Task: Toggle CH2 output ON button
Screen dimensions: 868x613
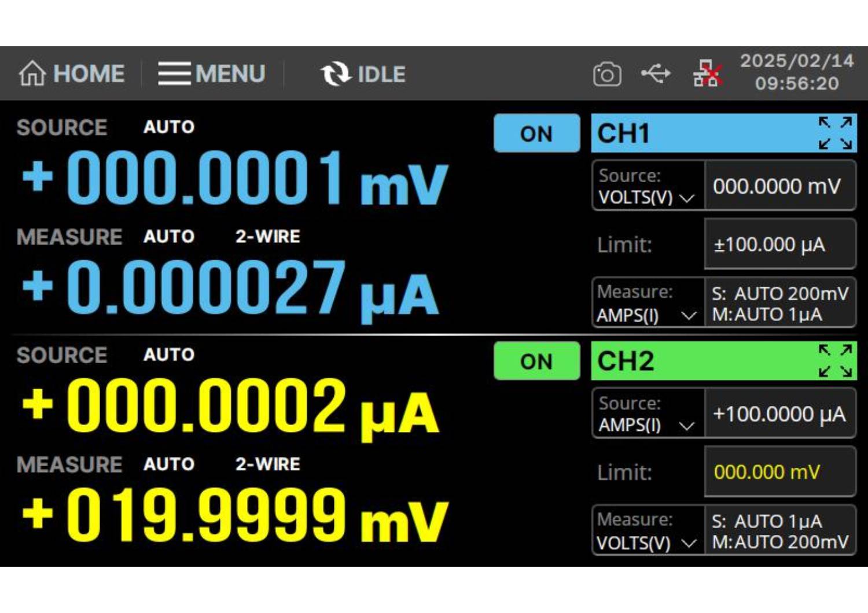Action: (536, 361)
